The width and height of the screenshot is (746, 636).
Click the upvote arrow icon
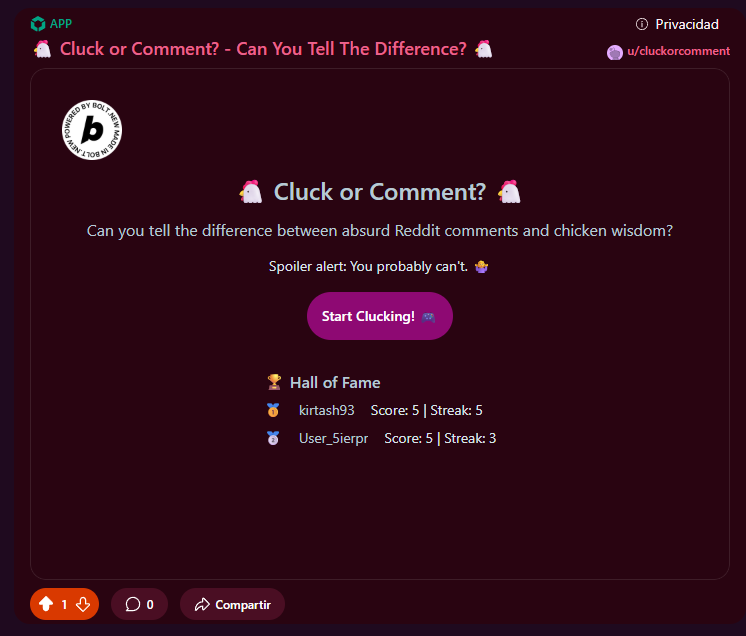(x=46, y=604)
